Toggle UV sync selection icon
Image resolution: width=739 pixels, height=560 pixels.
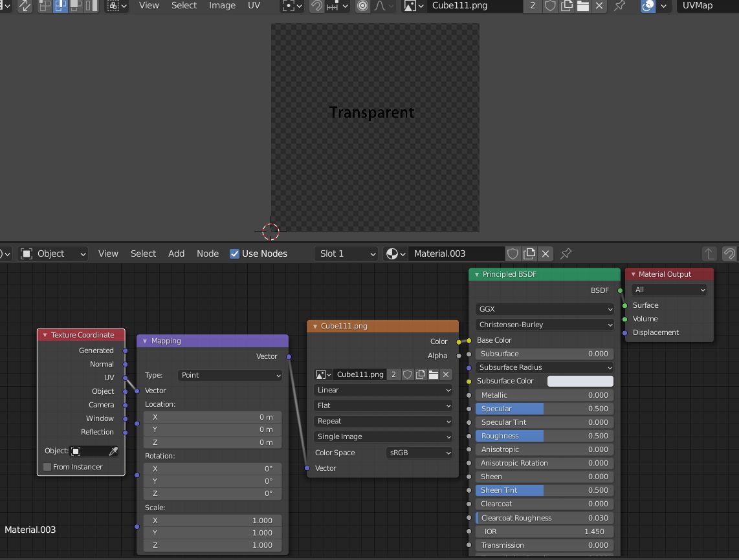(x=25, y=6)
